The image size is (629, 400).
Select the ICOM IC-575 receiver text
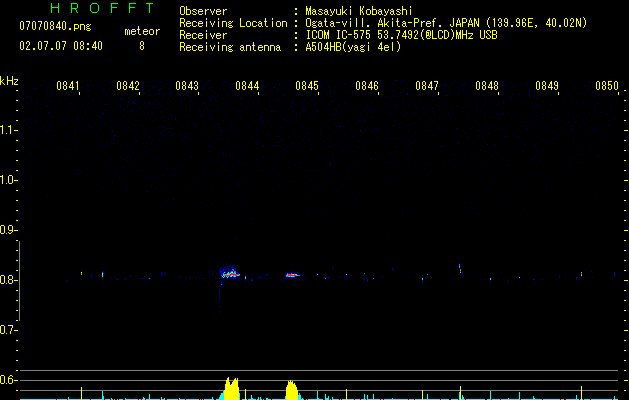[401, 35]
